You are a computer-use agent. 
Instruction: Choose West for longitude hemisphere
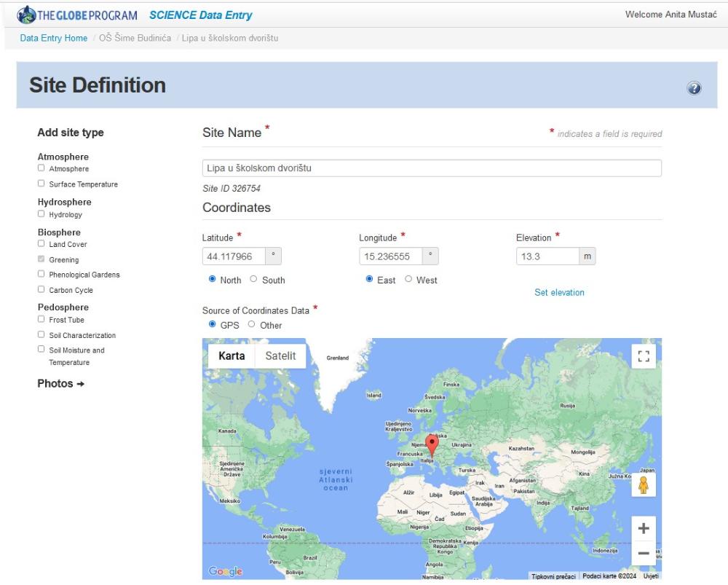pos(408,279)
